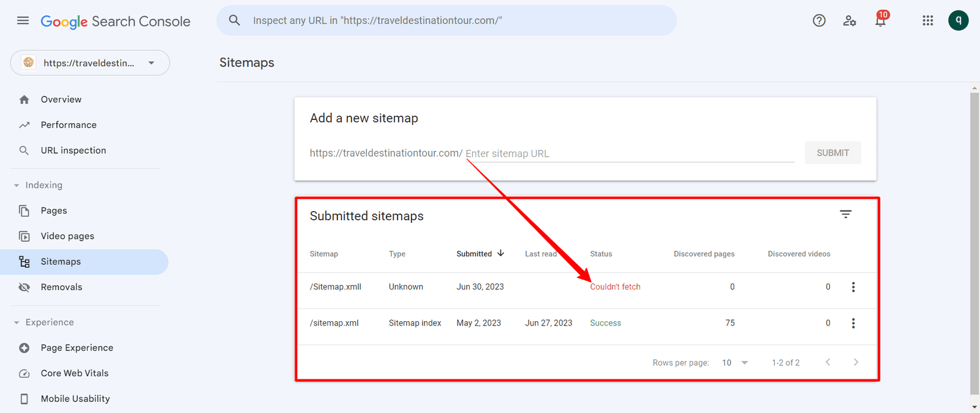Go to previous page of sitemaps table
Screen dimensions: 980x413
[x=828, y=362]
